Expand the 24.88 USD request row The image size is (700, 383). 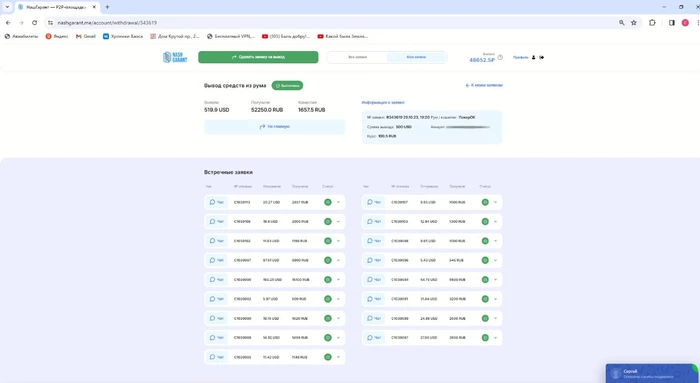coord(495,318)
